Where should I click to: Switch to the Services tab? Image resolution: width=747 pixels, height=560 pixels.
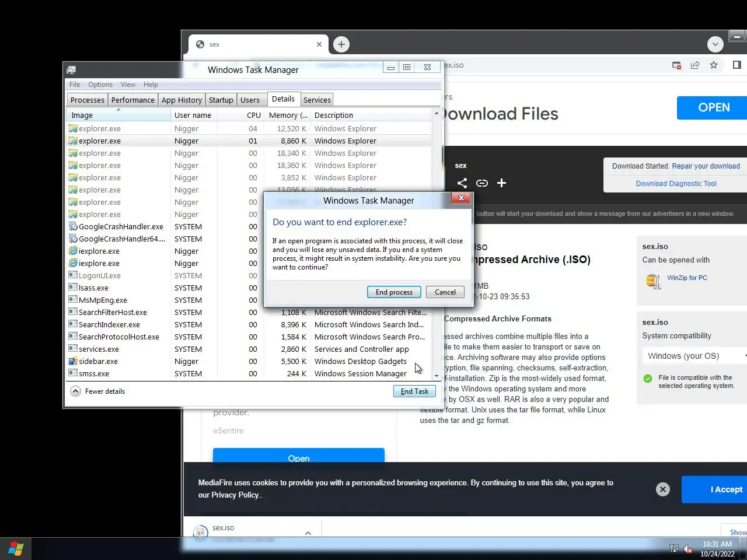coord(317,100)
